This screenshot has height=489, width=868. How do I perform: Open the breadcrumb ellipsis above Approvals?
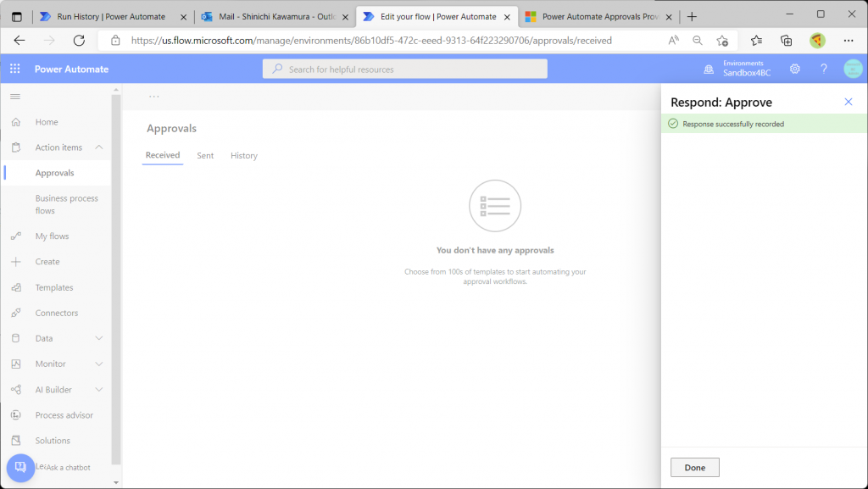coord(154,97)
